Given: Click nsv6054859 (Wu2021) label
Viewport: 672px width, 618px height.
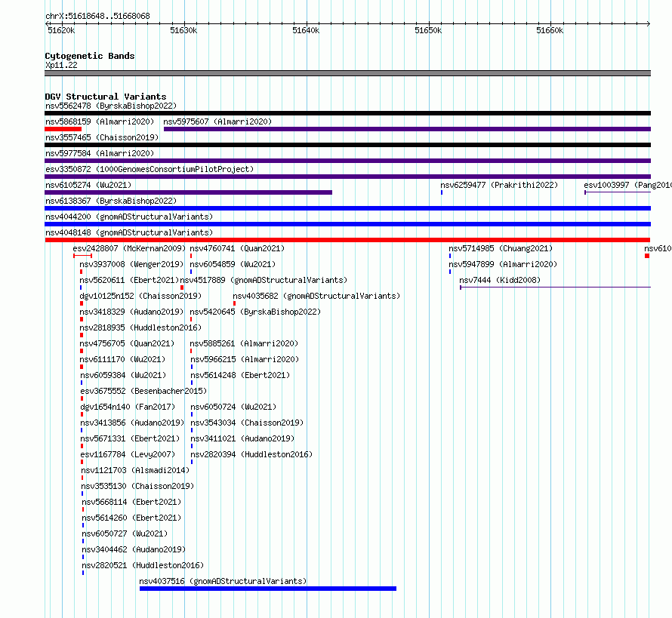Looking at the screenshot, I should point(233,264).
